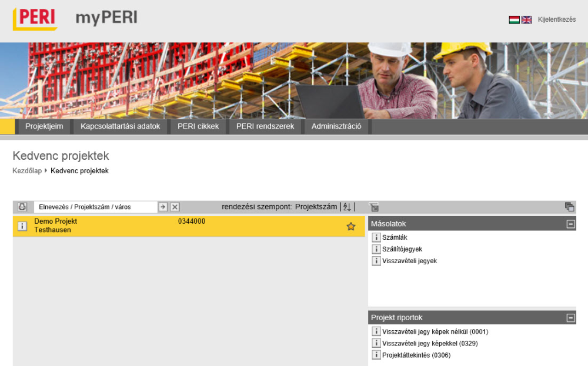Click the Kijelentkezés logout link
588x366 pixels.
coord(556,19)
